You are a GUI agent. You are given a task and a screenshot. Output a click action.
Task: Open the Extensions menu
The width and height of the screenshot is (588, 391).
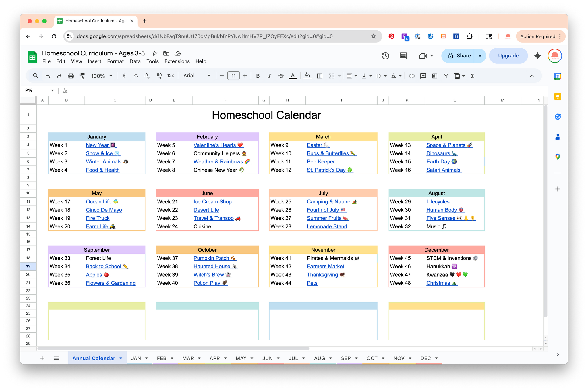coord(177,61)
